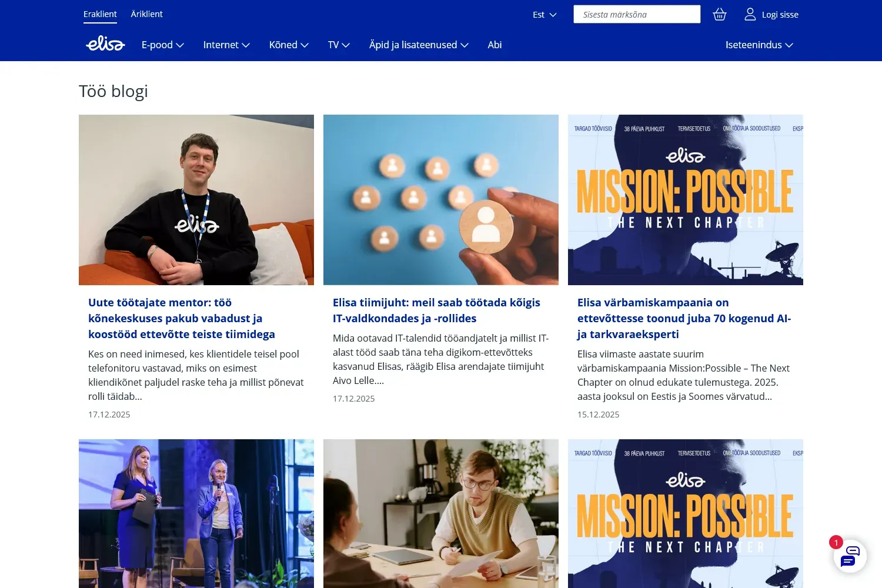Screen dimensions: 882x588
Task: Expand the TV menu
Action: (x=339, y=45)
